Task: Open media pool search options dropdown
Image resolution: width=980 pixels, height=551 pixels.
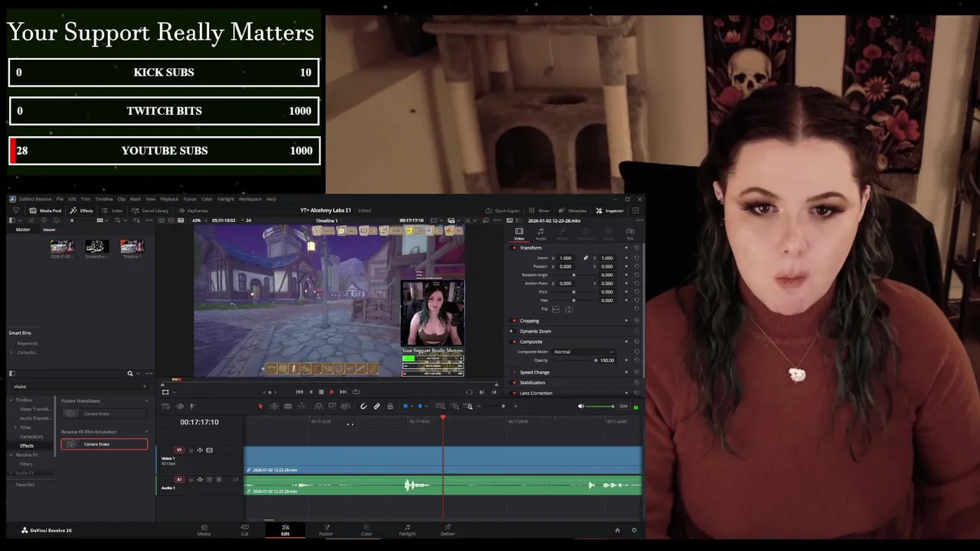Action: pyautogui.click(x=125, y=220)
